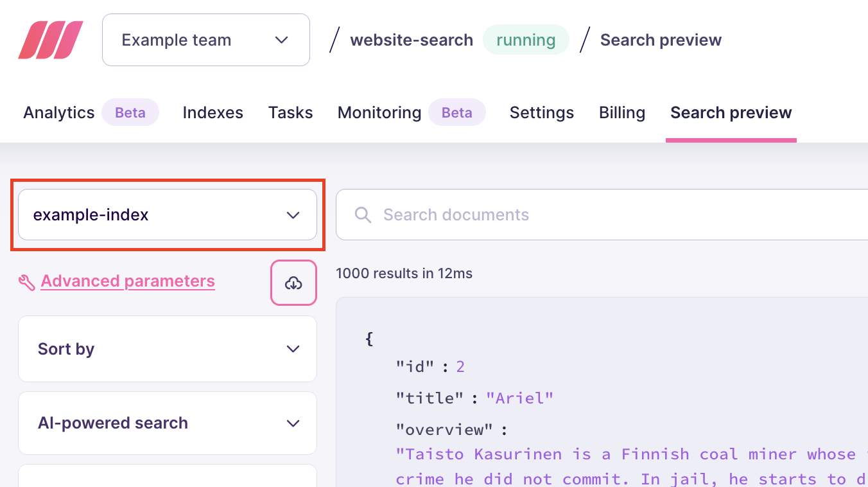The image size is (868, 487).
Task: Click the Advanced parameters link
Action: [x=128, y=281]
